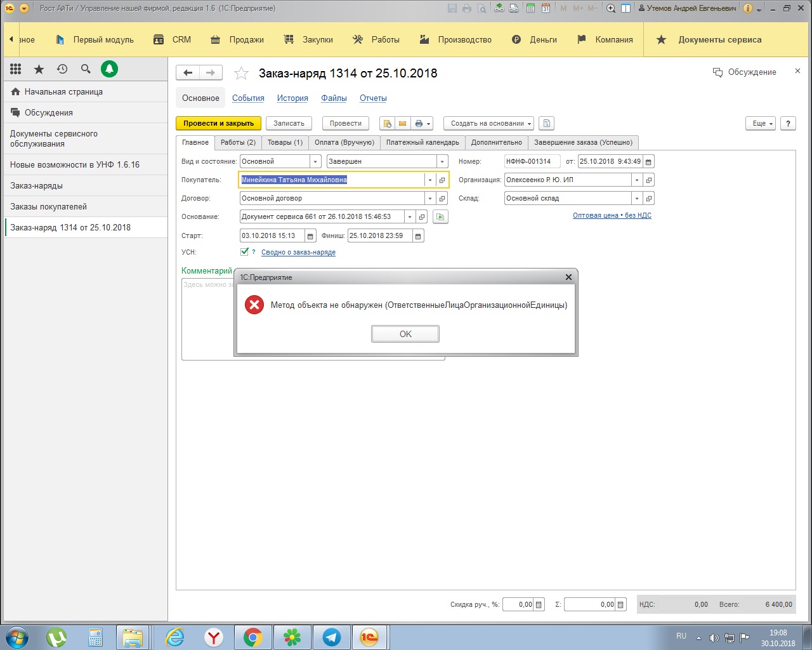Image resolution: width=812 pixels, height=650 pixels.
Task: Open History clock icon in left panel
Action: (x=62, y=69)
